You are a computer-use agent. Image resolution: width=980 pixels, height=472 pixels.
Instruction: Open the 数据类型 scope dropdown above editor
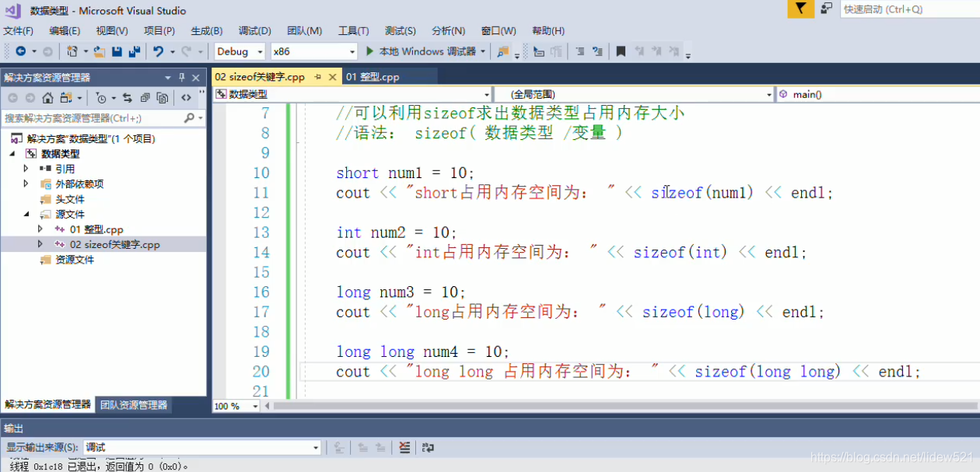pyautogui.click(x=352, y=94)
